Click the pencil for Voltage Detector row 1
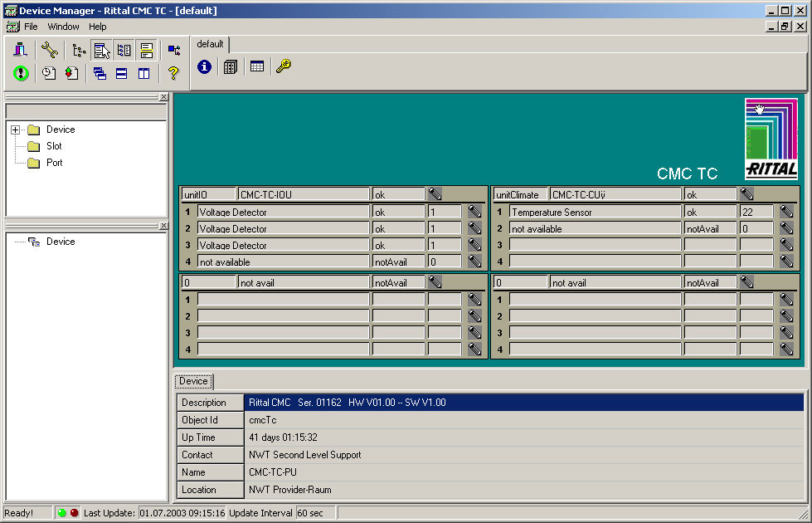 475,212
